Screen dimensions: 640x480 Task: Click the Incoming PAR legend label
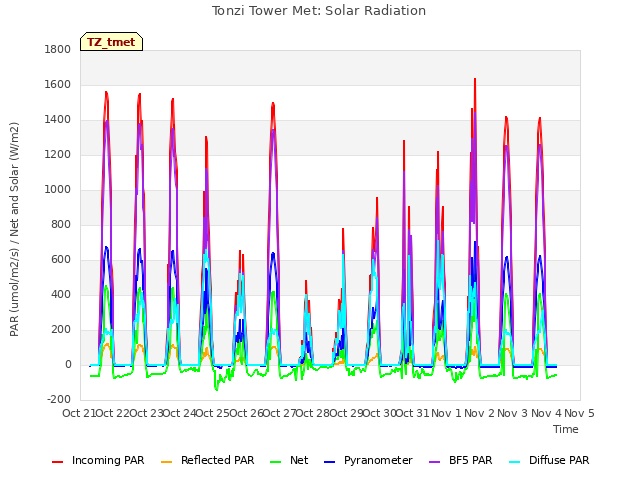108,460
